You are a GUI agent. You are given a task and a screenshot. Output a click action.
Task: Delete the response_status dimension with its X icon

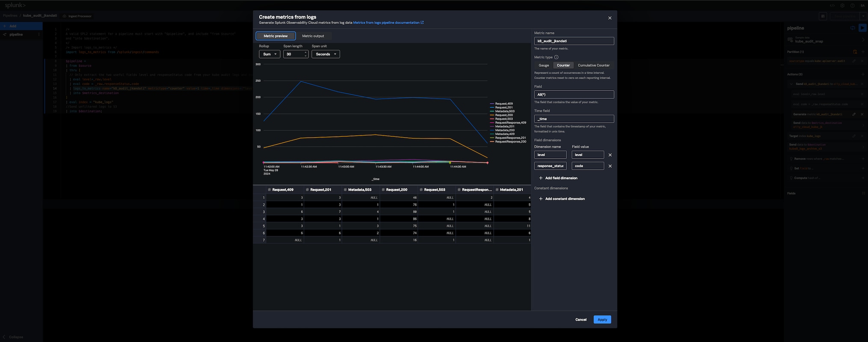(x=610, y=166)
